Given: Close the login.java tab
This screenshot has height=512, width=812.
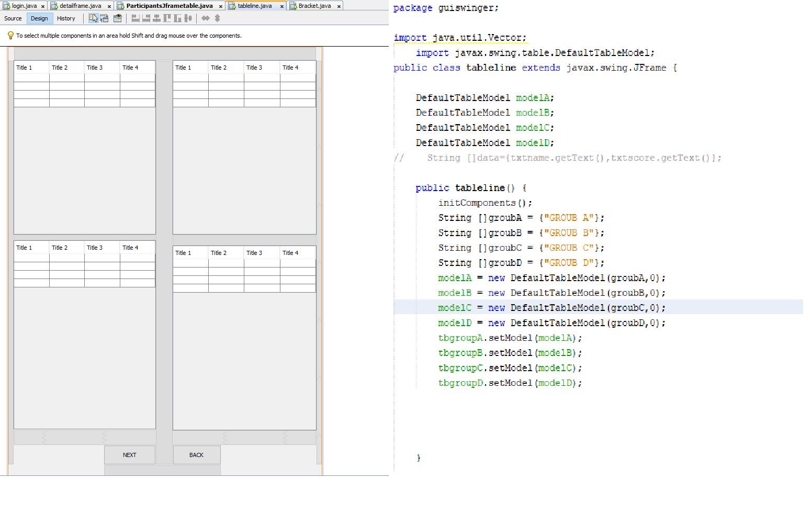Looking at the screenshot, I should click(x=43, y=6).
